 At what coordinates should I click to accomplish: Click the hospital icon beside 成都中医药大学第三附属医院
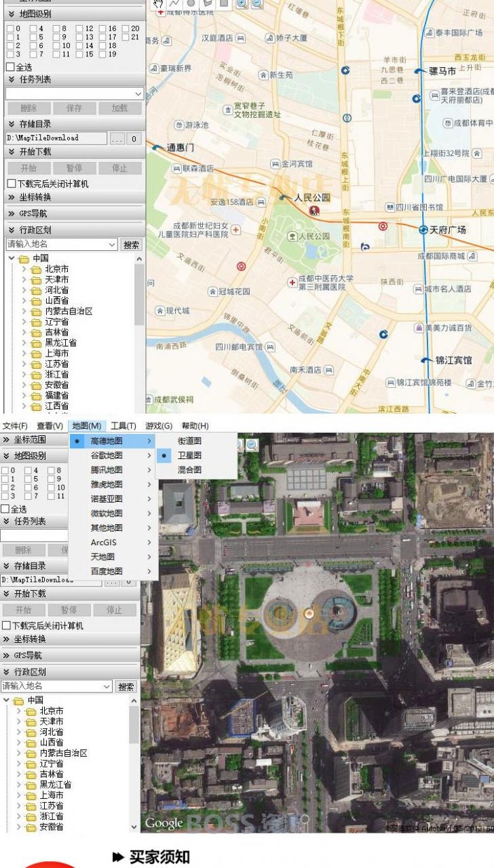click(x=292, y=281)
